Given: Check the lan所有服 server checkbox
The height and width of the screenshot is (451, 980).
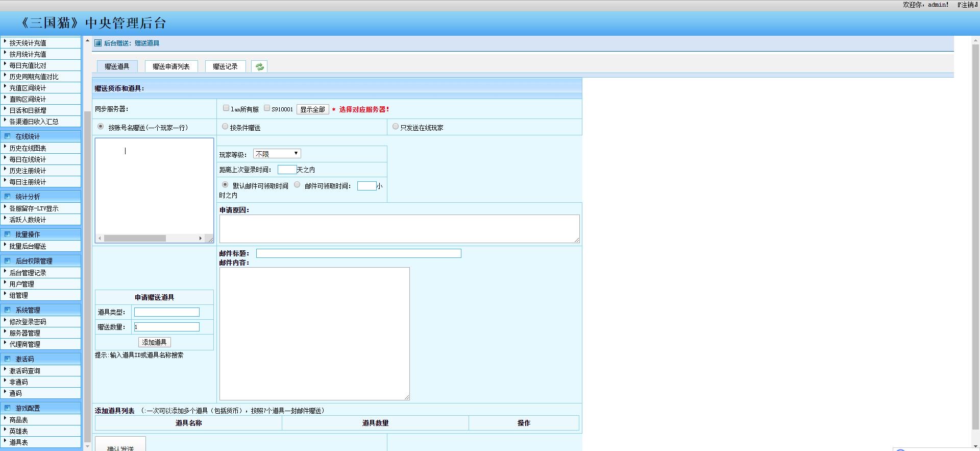Looking at the screenshot, I should coord(226,108).
